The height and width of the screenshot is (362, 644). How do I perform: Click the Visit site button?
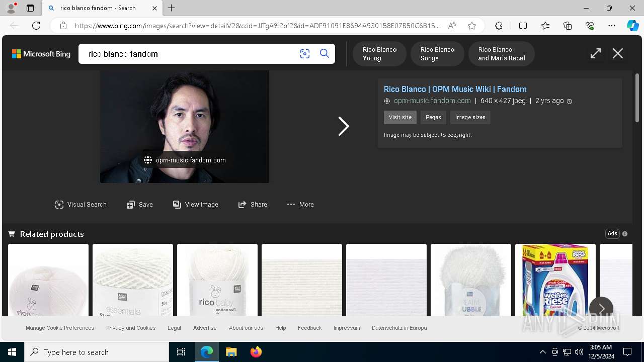coord(400,117)
